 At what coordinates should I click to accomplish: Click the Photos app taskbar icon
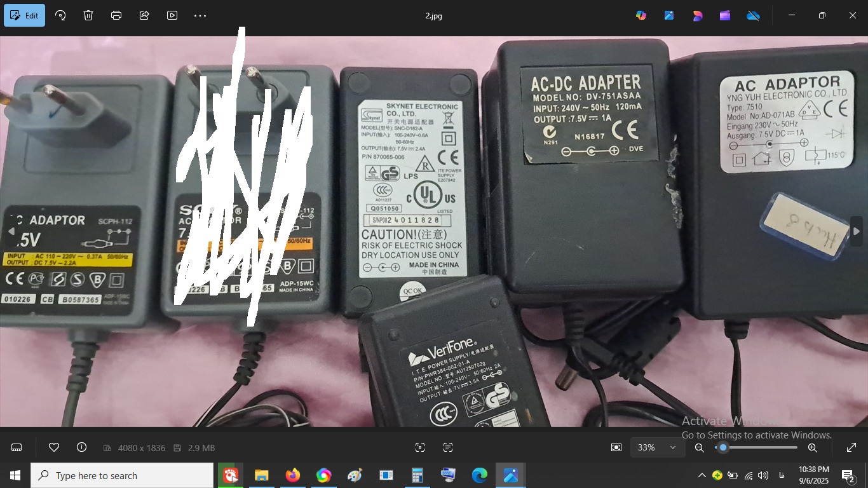tap(510, 475)
